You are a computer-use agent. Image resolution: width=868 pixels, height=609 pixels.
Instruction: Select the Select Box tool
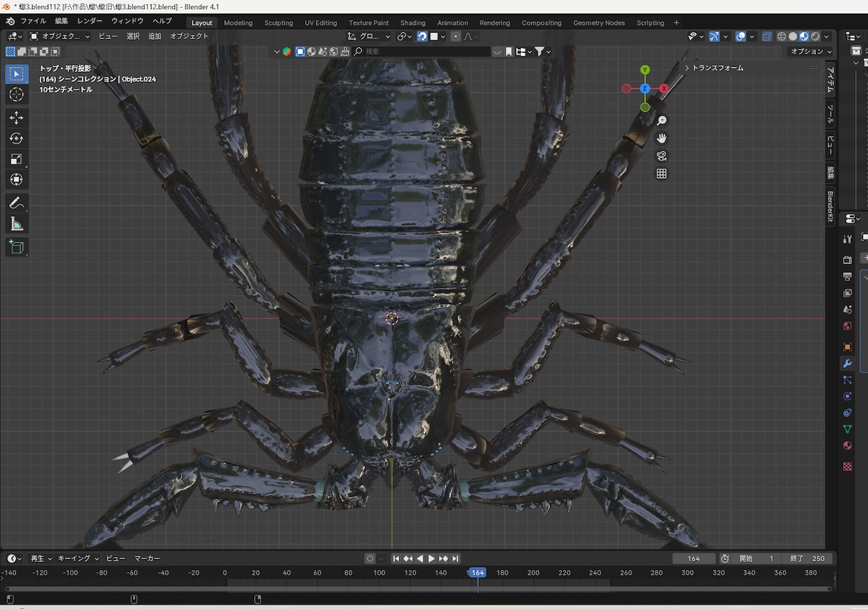(17, 74)
